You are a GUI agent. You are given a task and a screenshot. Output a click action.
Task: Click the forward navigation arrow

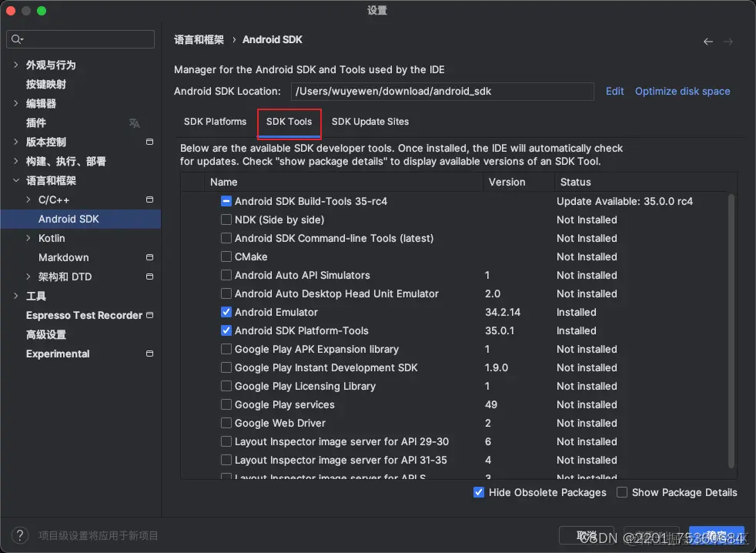coord(728,42)
